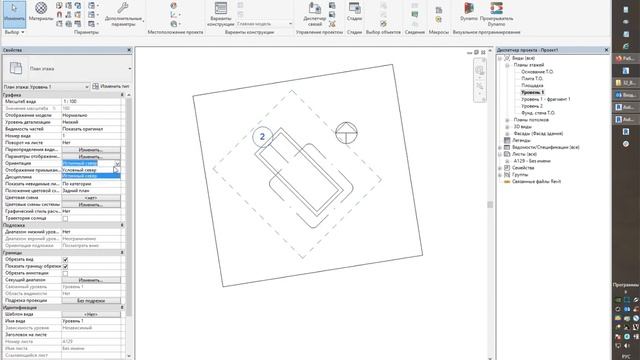Click Изменить for Параметры отображения
The width and height of the screenshot is (640, 360).
click(91, 156)
